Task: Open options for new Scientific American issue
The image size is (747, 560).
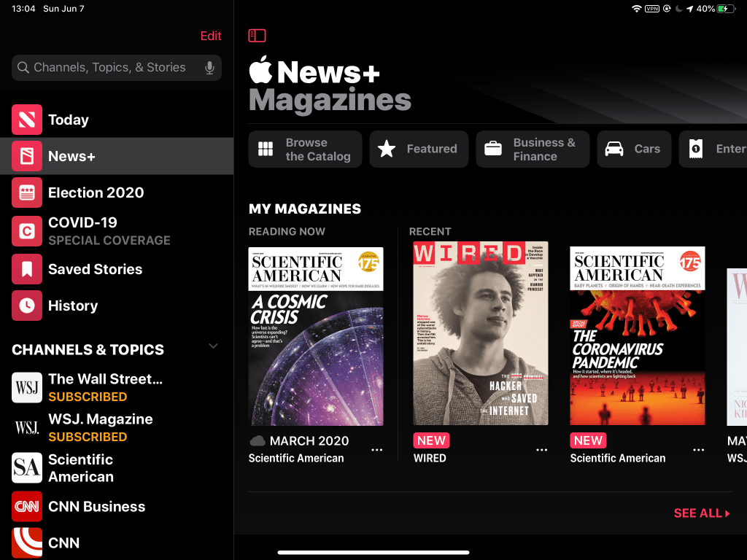Action: (x=698, y=450)
